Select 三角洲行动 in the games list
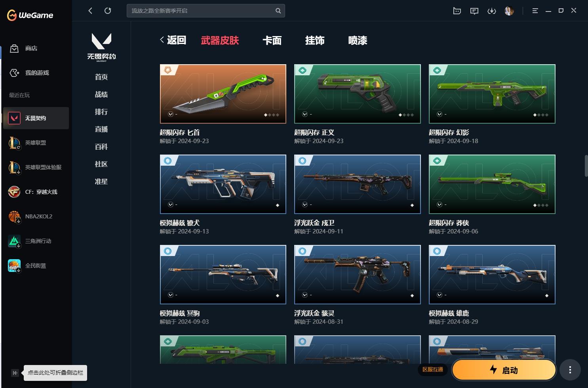 pyautogui.click(x=36, y=241)
